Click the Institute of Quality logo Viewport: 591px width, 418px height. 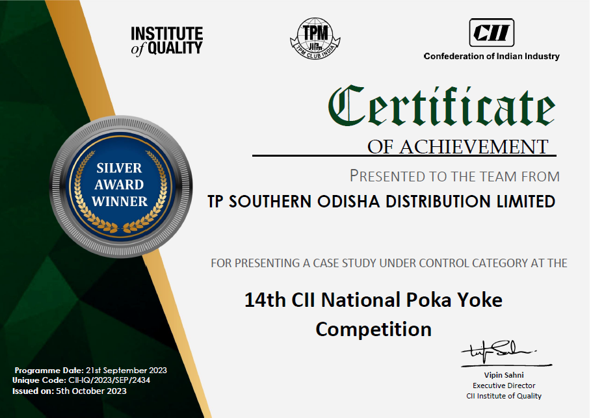coord(167,41)
